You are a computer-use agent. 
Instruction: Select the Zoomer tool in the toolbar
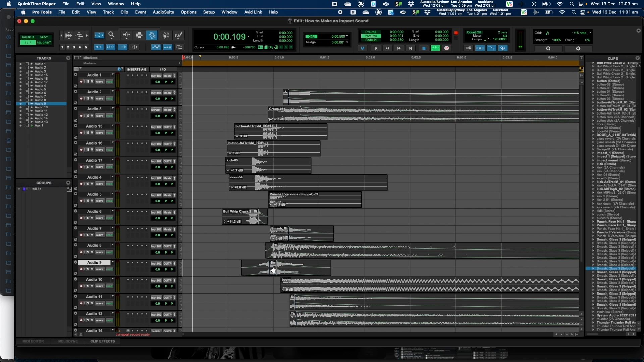tap(112, 35)
